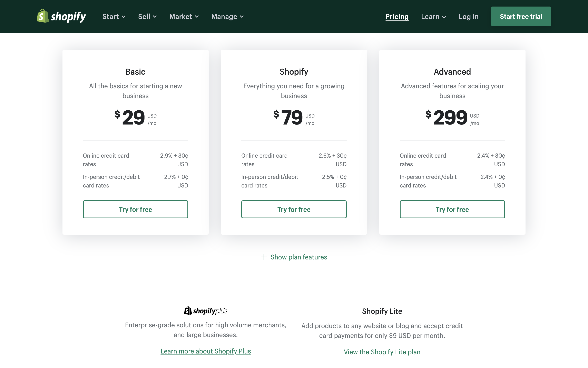Click the $79 price
Image resolution: width=588 pixels, height=368 pixels.
click(294, 118)
